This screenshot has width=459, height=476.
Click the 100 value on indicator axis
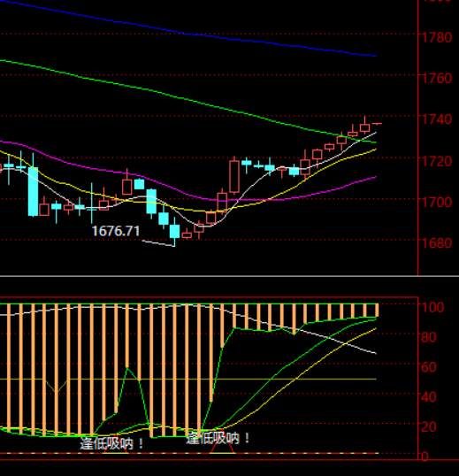pos(432,307)
